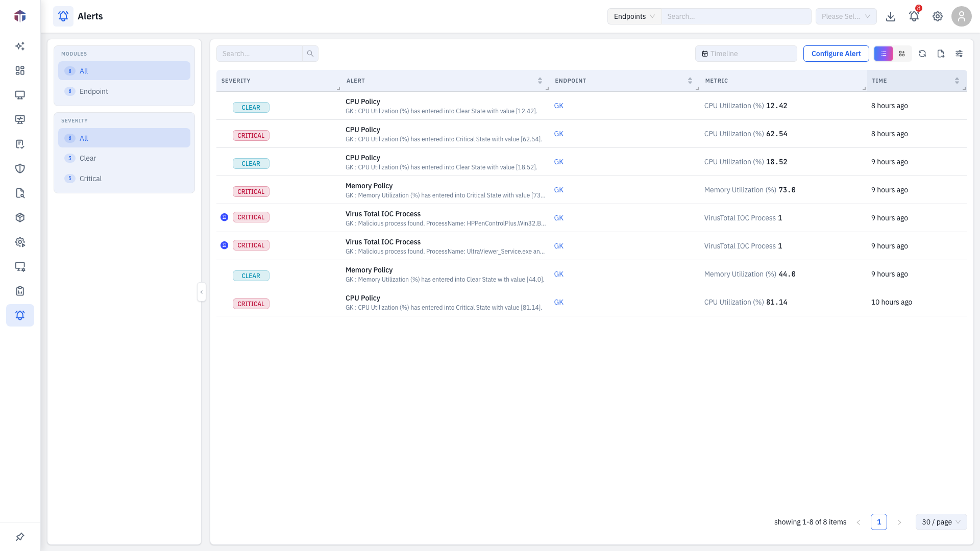980x551 pixels.
Task: Filter by Critical severity
Action: pyautogui.click(x=124, y=179)
